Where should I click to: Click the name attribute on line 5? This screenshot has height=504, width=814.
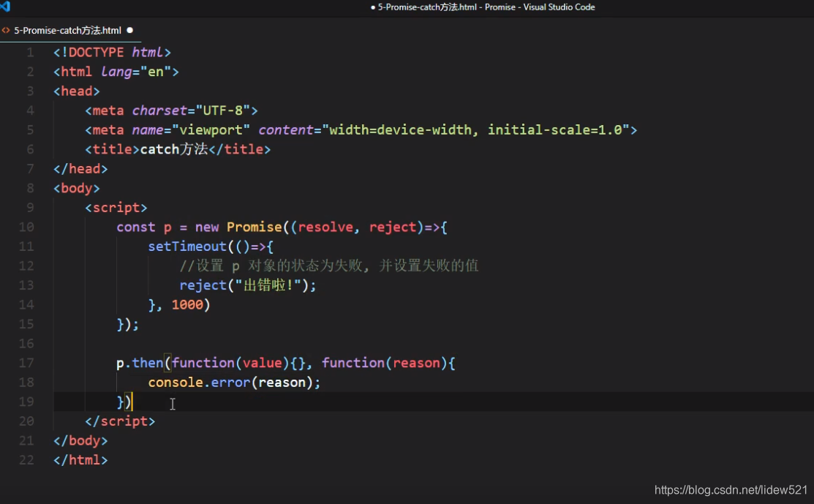148,130
